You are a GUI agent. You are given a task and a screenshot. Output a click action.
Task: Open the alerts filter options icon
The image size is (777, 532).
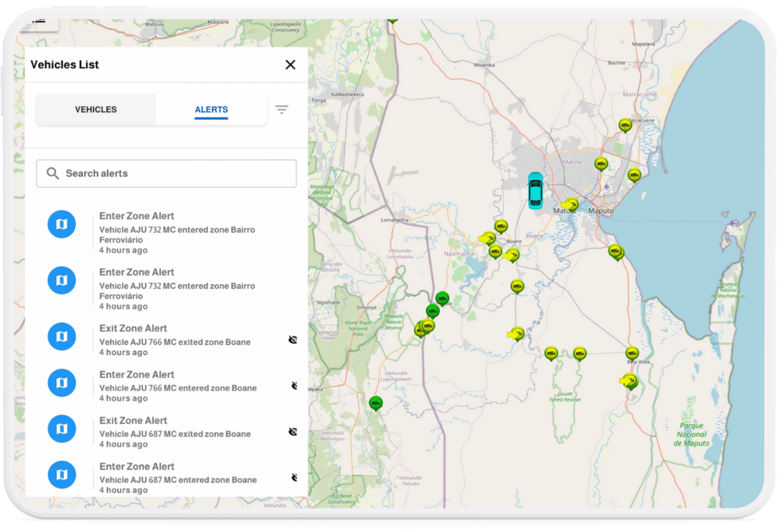tap(282, 109)
